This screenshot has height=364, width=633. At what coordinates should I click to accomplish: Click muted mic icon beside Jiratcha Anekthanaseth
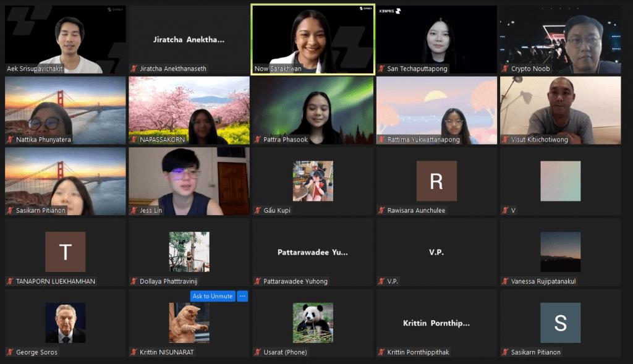tap(134, 69)
